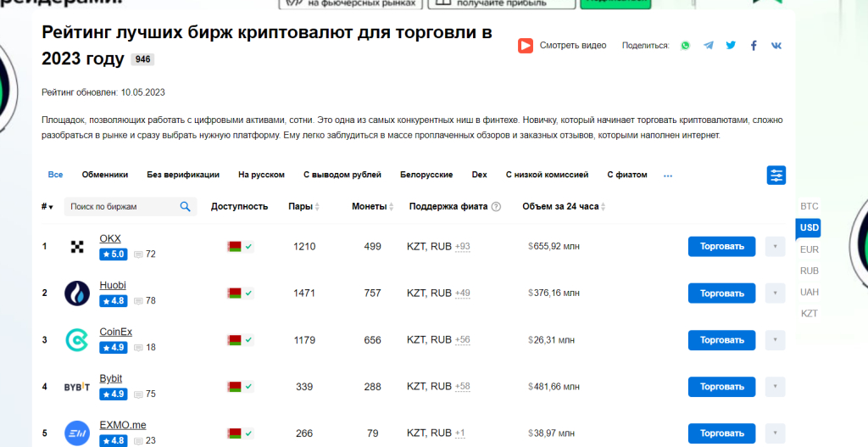Click OKX comments icon with 72
868x447 pixels.
point(138,254)
